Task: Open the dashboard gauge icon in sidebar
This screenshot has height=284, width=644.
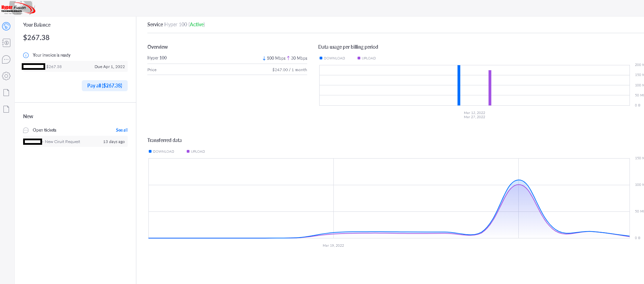Action: [x=6, y=26]
